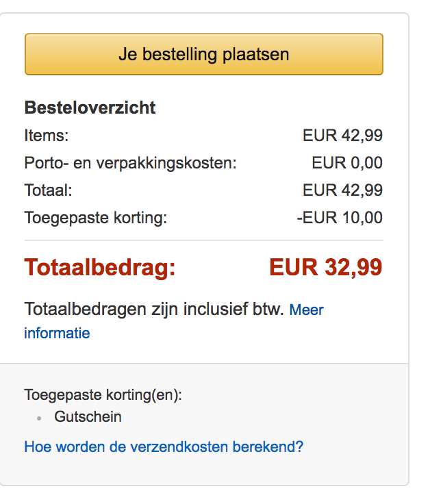Click the -EUR 10,00 discount amount
This screenshot has height=504, width=430.
click(x=340, y=218)
